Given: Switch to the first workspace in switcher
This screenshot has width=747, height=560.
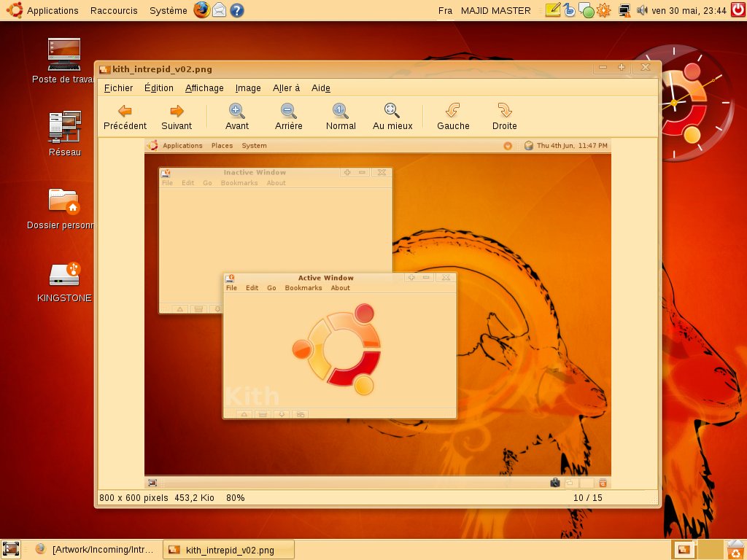Looking at the screenshot, I should tap(684, 550).
